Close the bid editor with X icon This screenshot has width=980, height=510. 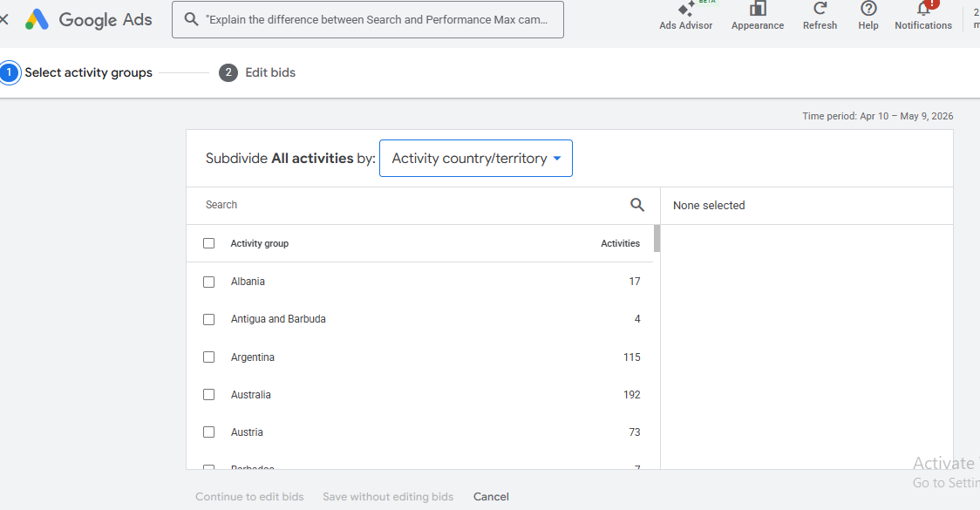coord(3,19)
